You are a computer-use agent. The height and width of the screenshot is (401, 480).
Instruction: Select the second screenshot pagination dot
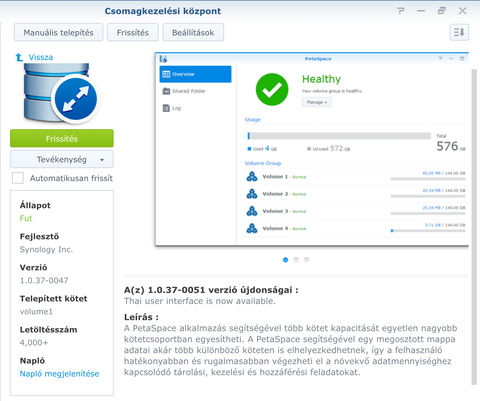(x=296, y=260)
